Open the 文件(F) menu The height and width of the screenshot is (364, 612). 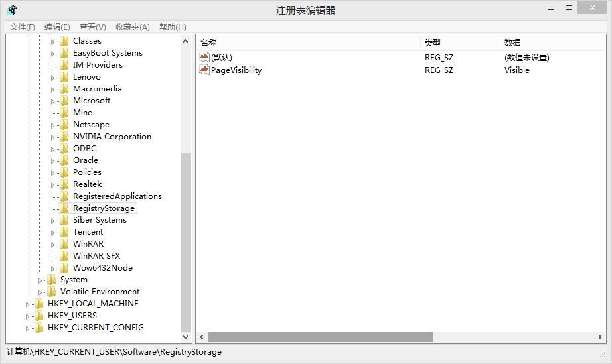[23, 27]
